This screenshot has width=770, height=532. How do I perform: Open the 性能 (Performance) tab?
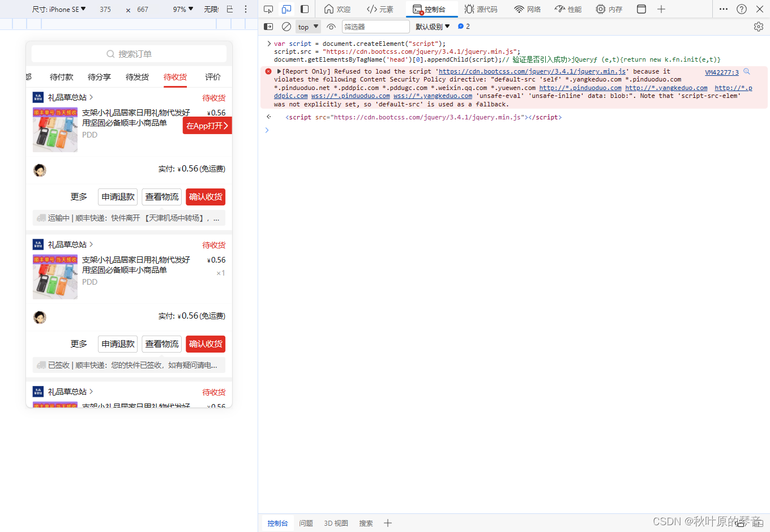(568, 9)
